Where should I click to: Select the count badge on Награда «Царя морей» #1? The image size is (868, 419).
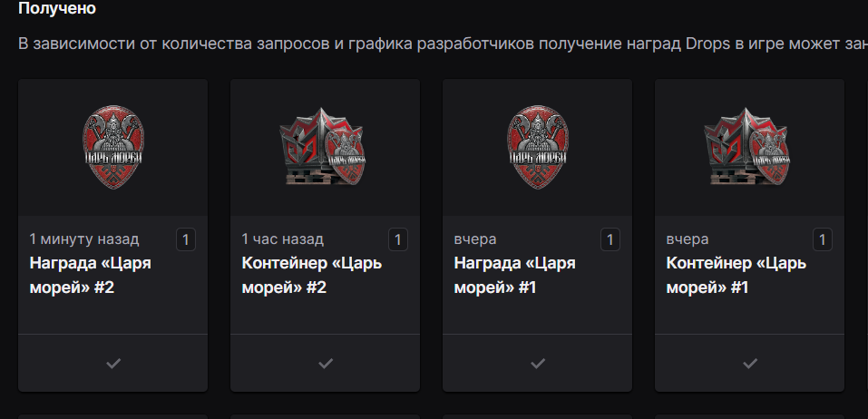(x=610, y=239)
